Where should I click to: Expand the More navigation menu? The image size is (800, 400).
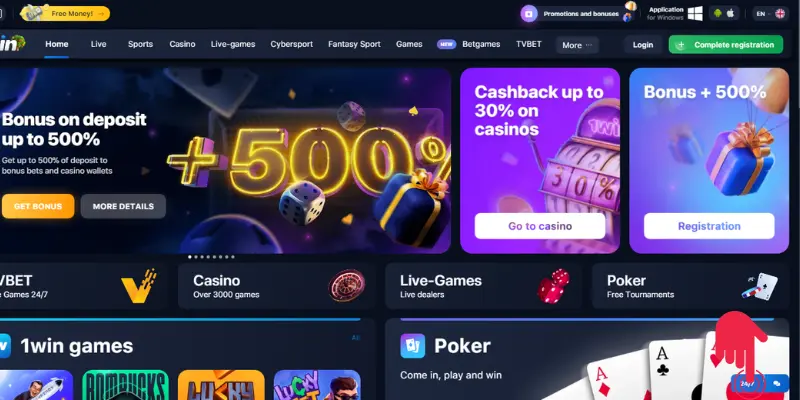click(577, 45)
